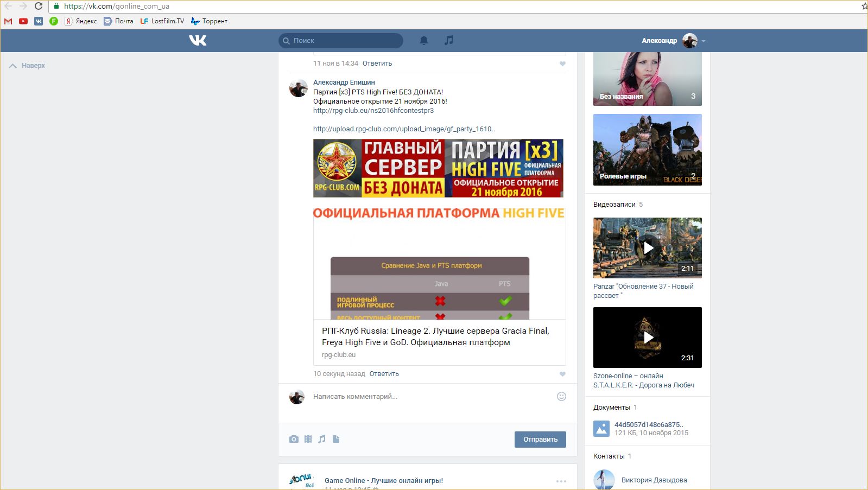Open Яндекс bookmark in bookmarks bar

pyautogui.click(x=81, y=21)
